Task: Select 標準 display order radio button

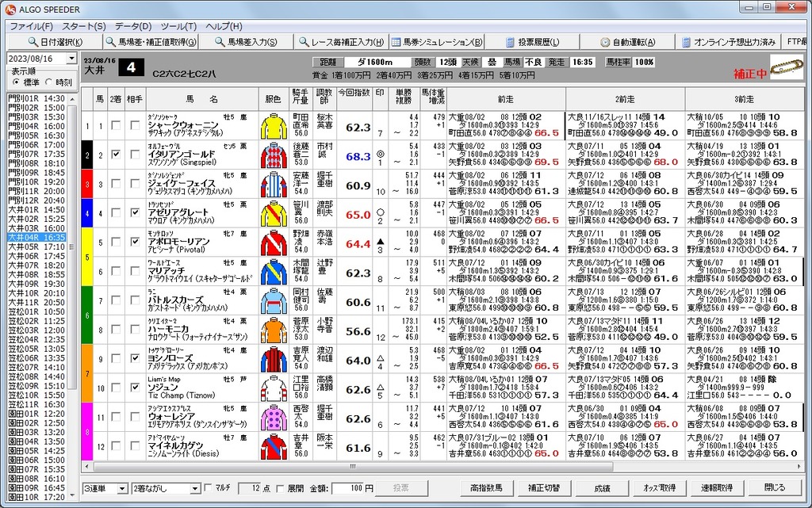Action: point(16,82)
